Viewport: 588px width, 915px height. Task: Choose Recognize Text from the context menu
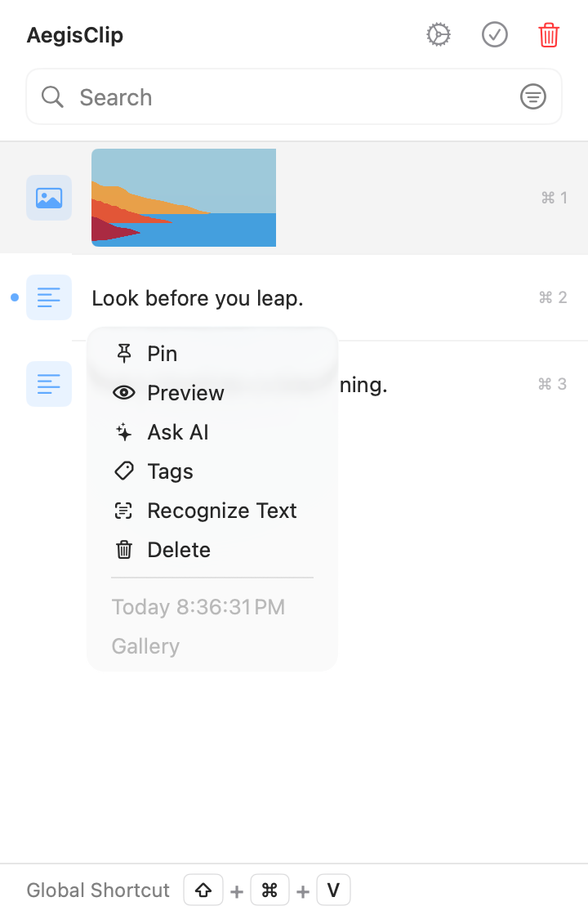212,511
